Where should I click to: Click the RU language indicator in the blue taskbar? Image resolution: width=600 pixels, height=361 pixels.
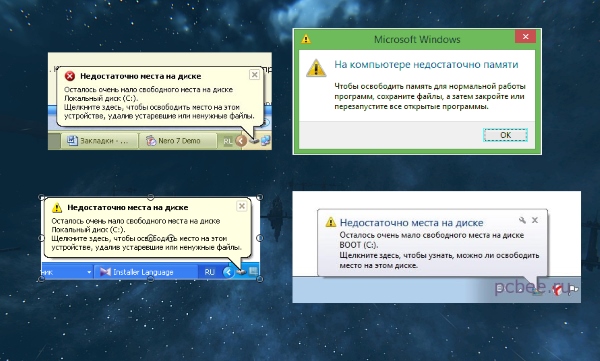(209, 272)
